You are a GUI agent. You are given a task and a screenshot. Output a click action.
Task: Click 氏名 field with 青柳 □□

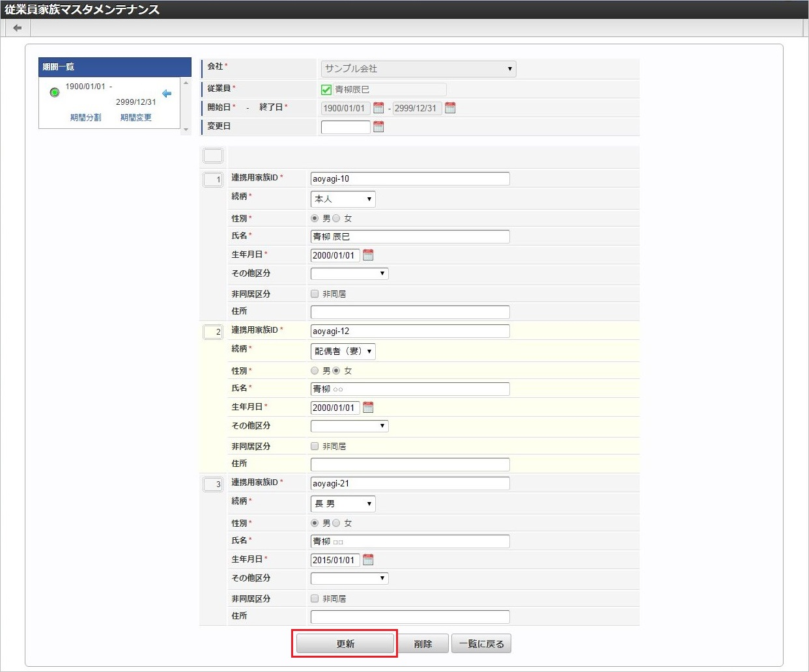[x=410, y=541]
